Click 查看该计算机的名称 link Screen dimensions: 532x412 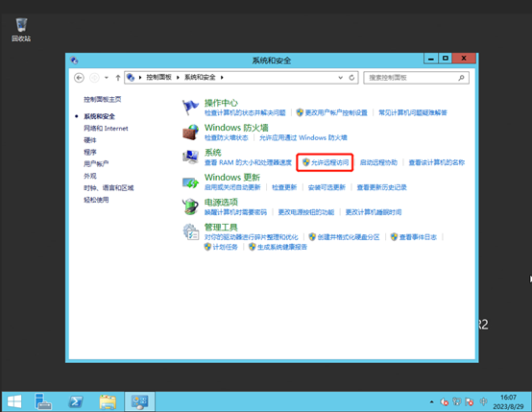coord(437,162)
